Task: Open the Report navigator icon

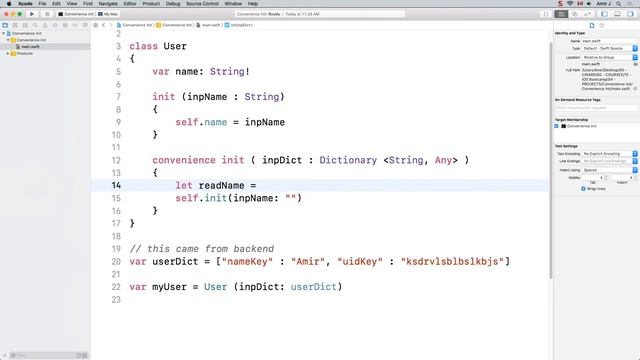Action: 85,25
